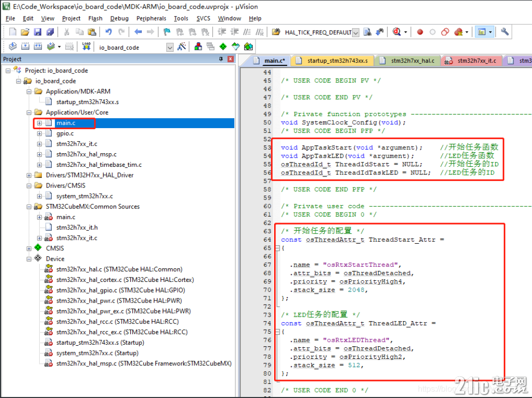Navigate backwards with blue left arrow
The height and width of the screenshot is (398, 532).
(x=138, y=32)
